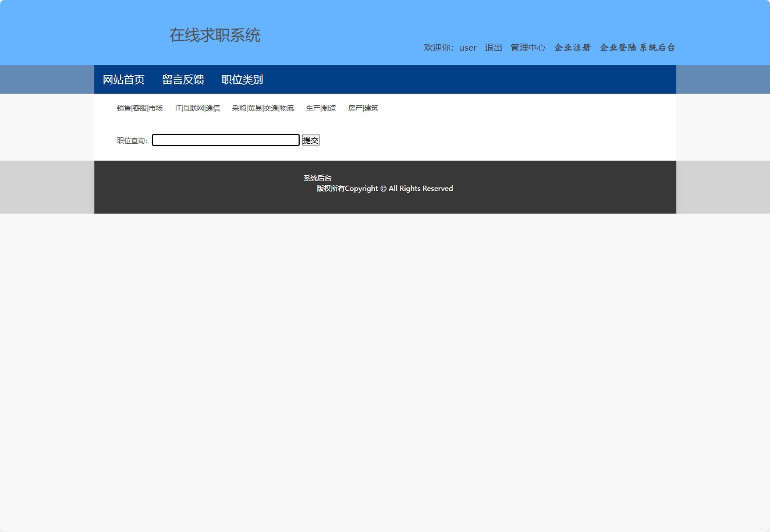Click inside the 职位查询 search input box
The width and height of the screenshot is (770, 532).
tap(226, 140)
